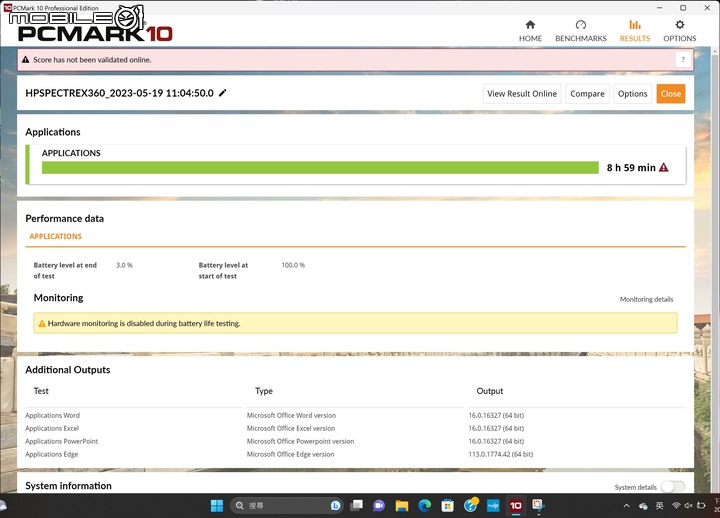This screenshot has height=518, width=720.
Task: Switch the input language indicator
Action: click(659, 506)
